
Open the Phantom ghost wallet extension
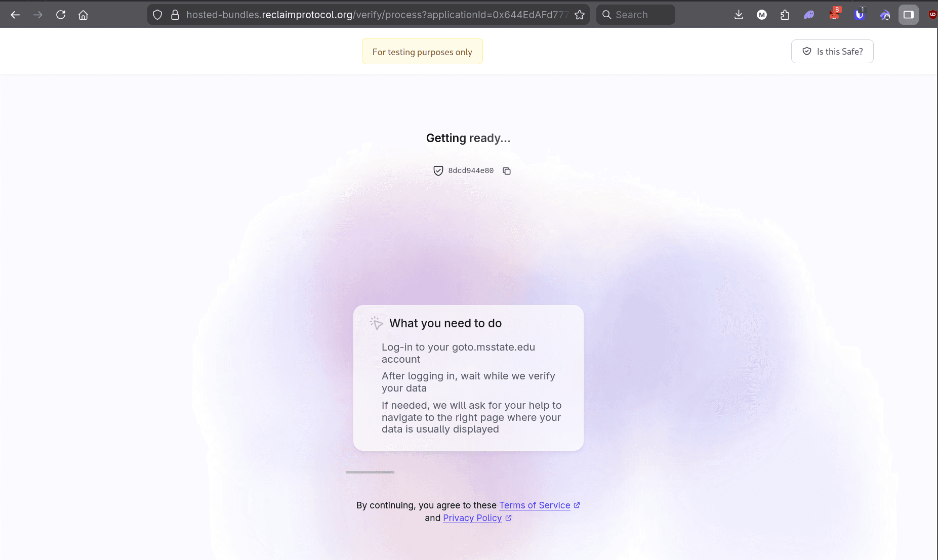(809, 15)
